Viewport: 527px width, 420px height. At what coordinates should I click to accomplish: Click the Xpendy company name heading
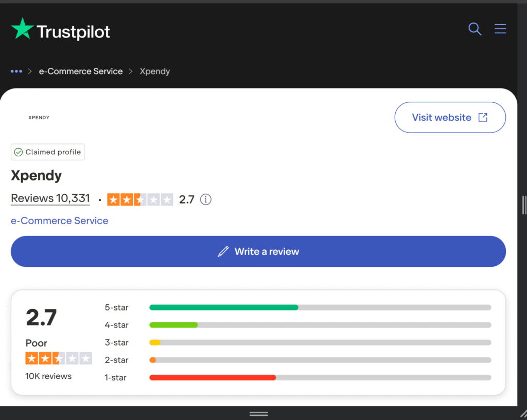tap(37, 175)
